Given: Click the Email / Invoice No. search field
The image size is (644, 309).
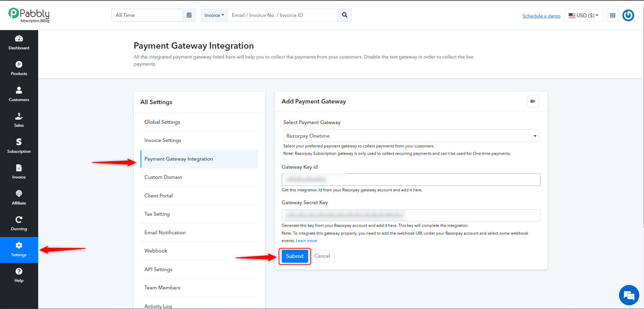Looking at the screenshot, I should click(x=282, y=15).
